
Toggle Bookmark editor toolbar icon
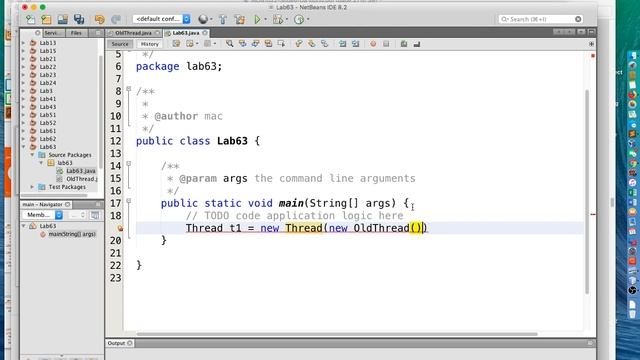click(x=324, y=44)
